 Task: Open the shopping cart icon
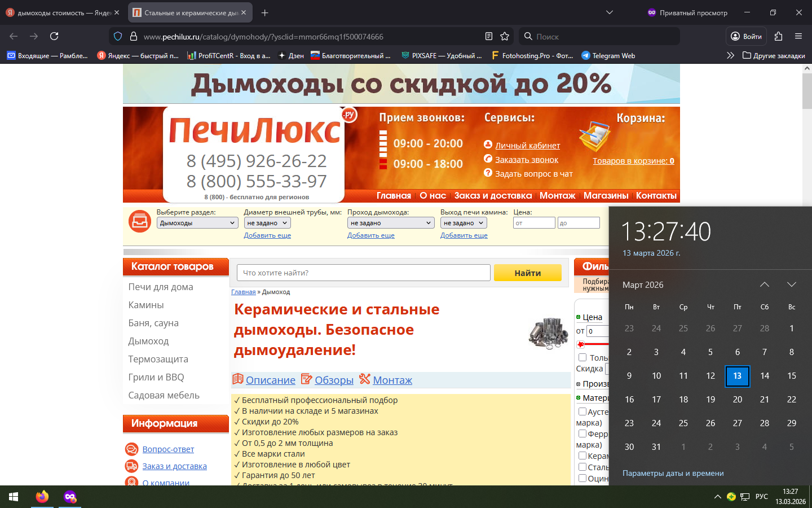click(594, 136)
